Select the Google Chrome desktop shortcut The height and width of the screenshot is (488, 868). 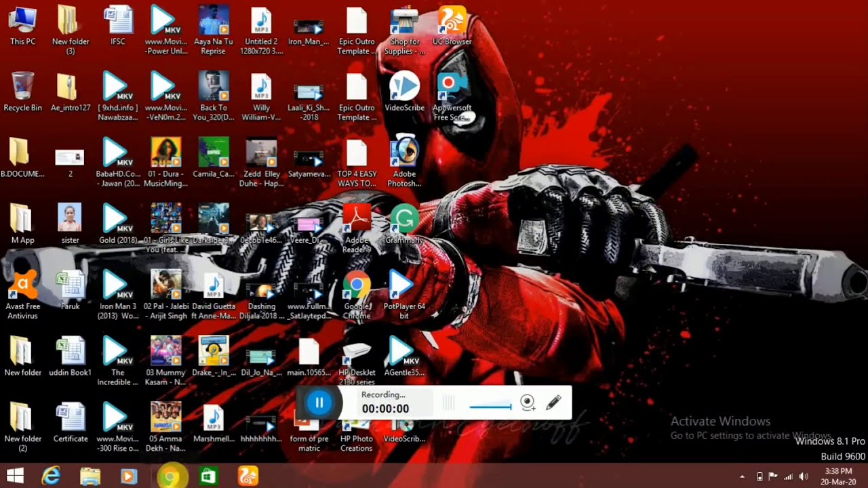357,295
